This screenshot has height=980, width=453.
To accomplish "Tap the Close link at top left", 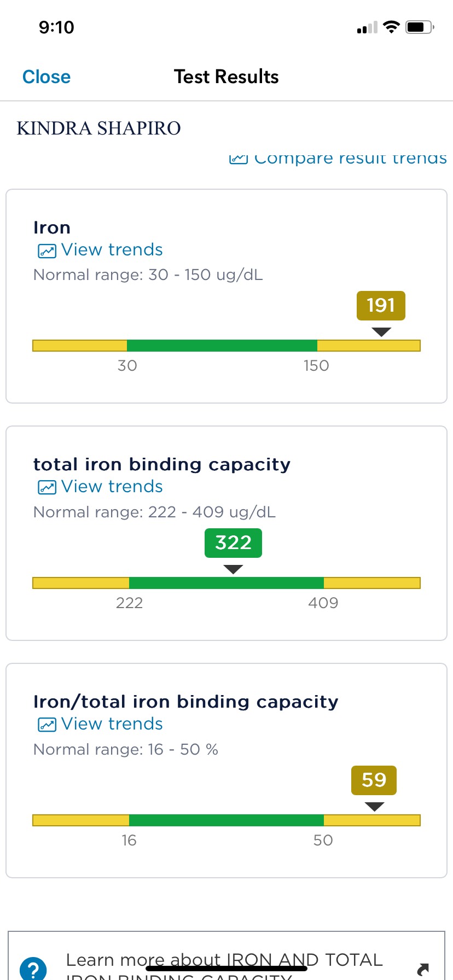I will point(47,77).
